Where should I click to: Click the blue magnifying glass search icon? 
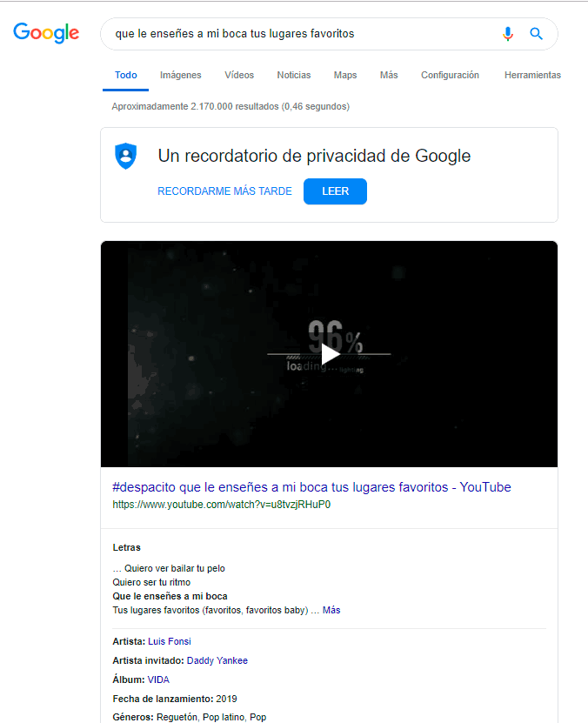click(x=536, y=34)
